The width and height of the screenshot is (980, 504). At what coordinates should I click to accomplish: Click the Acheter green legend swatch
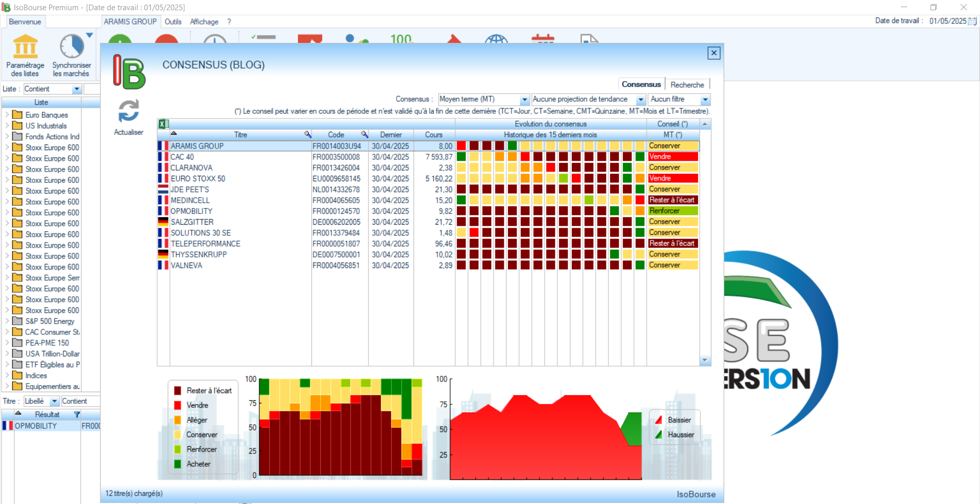pyautogui.click(x=178, y=464)
